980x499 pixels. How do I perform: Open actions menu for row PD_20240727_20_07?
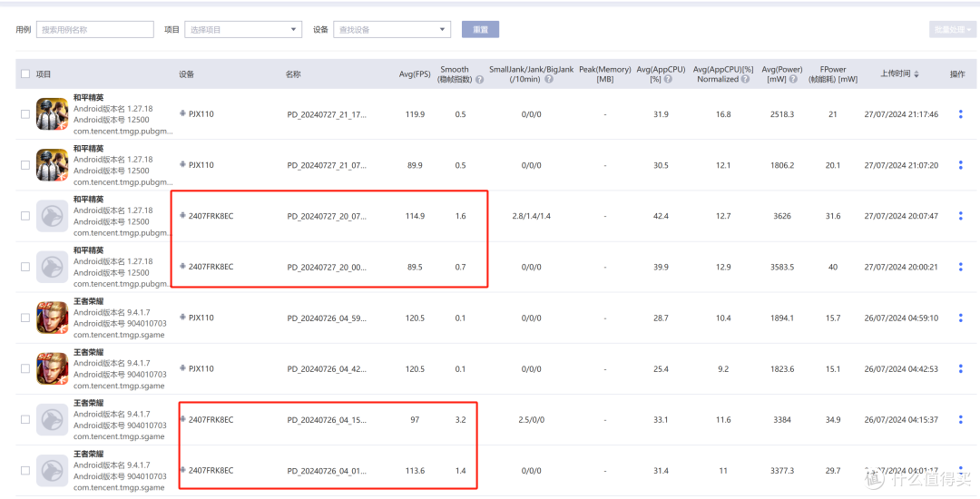(960, 216)
